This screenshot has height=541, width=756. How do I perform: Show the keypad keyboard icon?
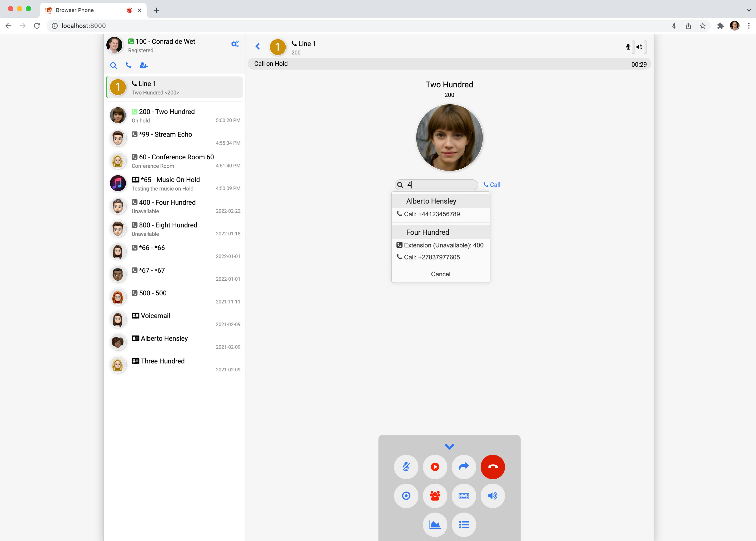[x=463, y=496]
